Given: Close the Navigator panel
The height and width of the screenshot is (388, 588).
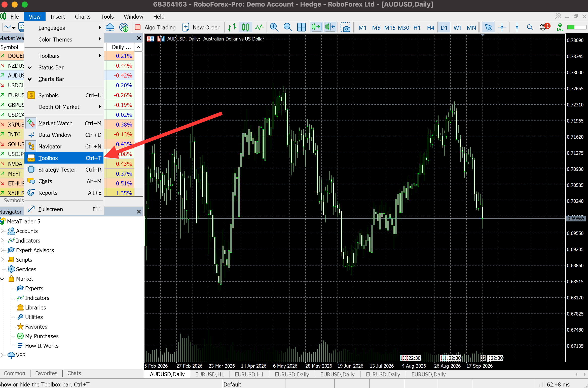Looking at the screenshot, I should [x=139, y=212].
